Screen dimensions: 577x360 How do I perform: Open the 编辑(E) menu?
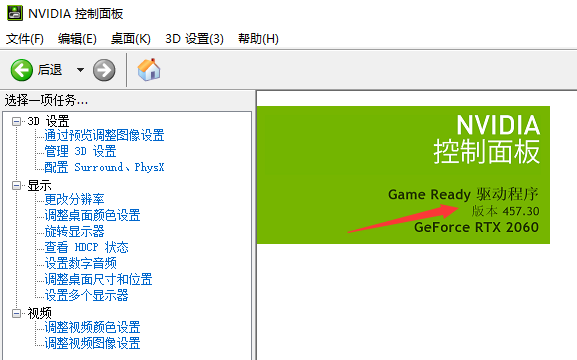point(77,39)
